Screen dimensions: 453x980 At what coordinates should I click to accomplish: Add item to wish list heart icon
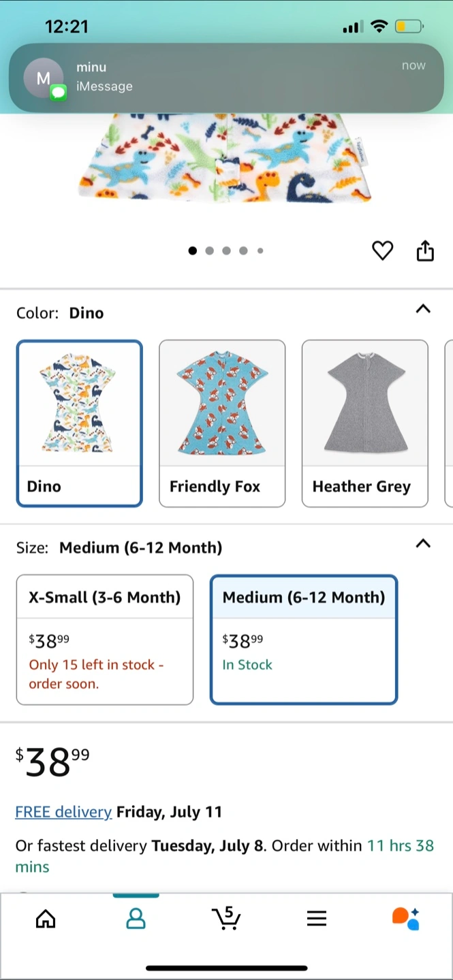pyautogui.click(x=382, y=251)
